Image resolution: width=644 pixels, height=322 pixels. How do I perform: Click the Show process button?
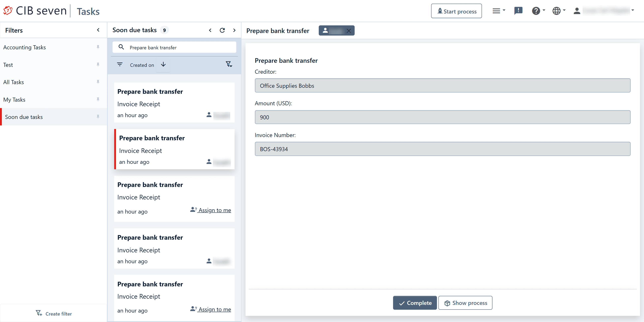pos(465,303)
